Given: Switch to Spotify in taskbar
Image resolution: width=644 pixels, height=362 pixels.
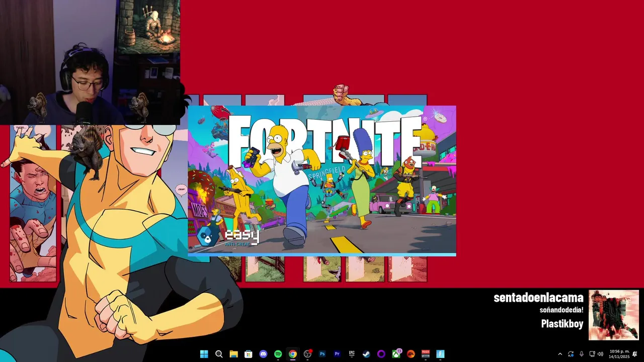Looking at the screenshot, I should (278, 354).
